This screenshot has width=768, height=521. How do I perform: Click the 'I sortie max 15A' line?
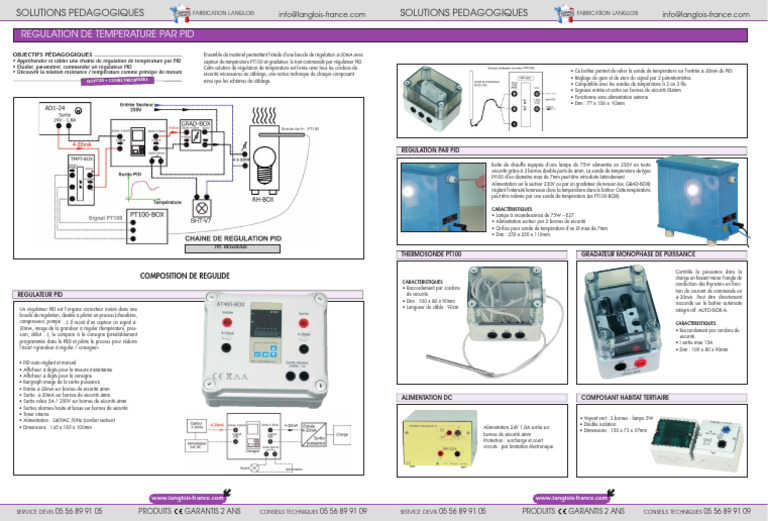coord(696,343)
